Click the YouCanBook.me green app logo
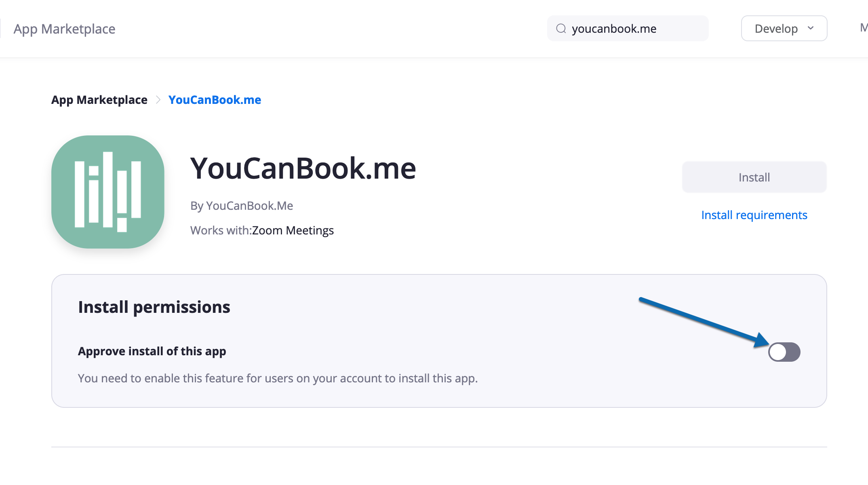 108,192
